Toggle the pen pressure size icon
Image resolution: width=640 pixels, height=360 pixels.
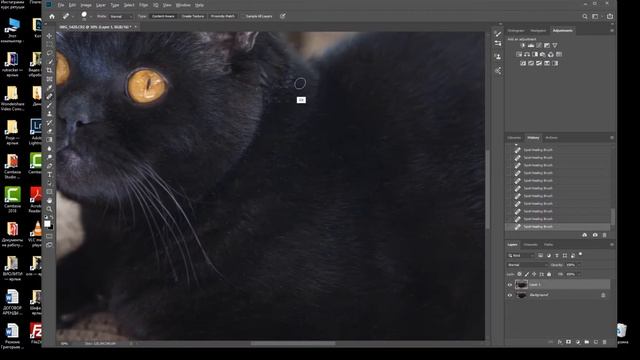pyautogui.click(x=282, y=16)
